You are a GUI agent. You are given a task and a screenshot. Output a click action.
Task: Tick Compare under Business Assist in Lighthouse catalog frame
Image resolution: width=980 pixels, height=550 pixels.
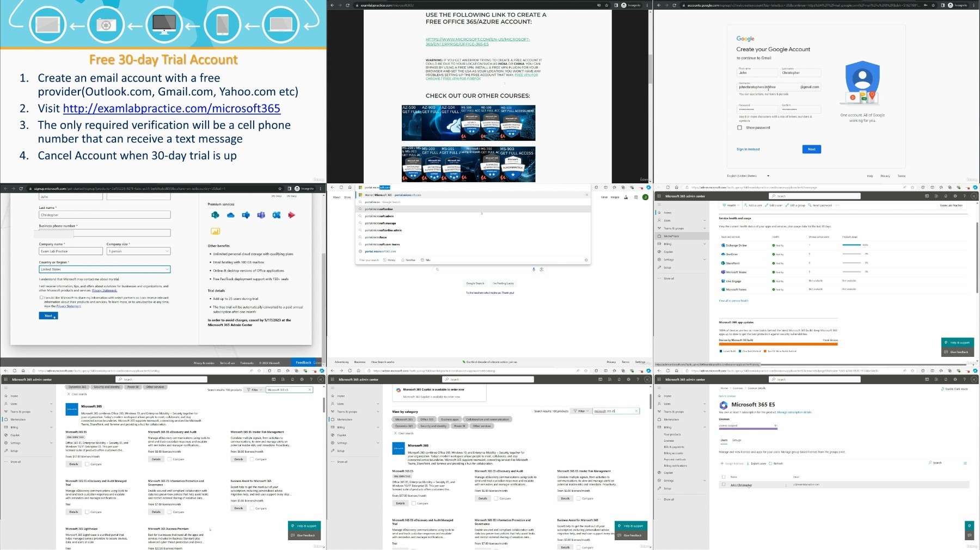252,508
